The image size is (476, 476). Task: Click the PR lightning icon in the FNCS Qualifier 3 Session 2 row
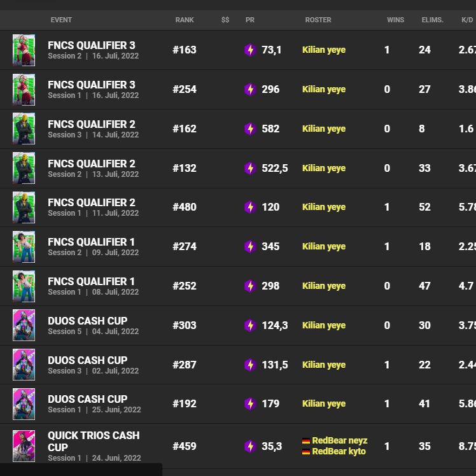tap(250, 50)
